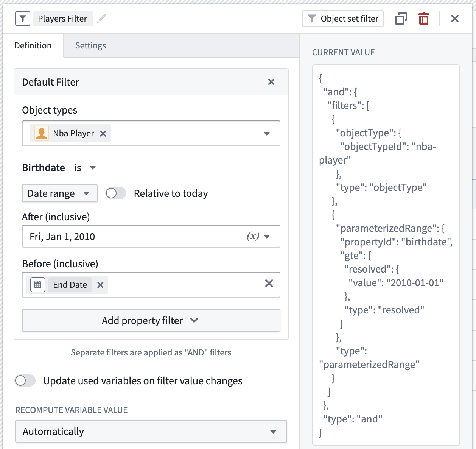Viewport: 476px width, 449px height.
Task: Click the Nba Player object type icon
Action: pyautogui.click(x=42, y=133)
